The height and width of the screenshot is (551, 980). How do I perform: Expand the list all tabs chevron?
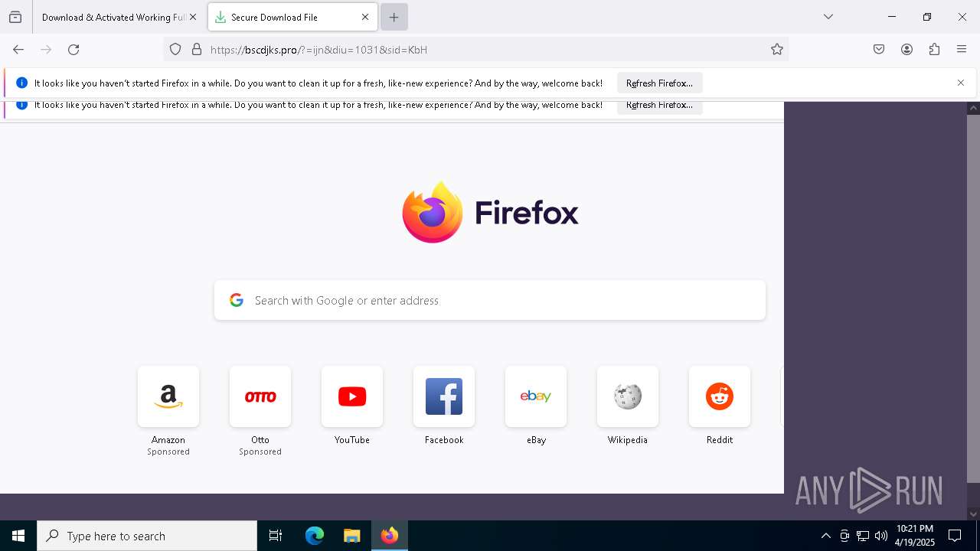coord(828,17)
